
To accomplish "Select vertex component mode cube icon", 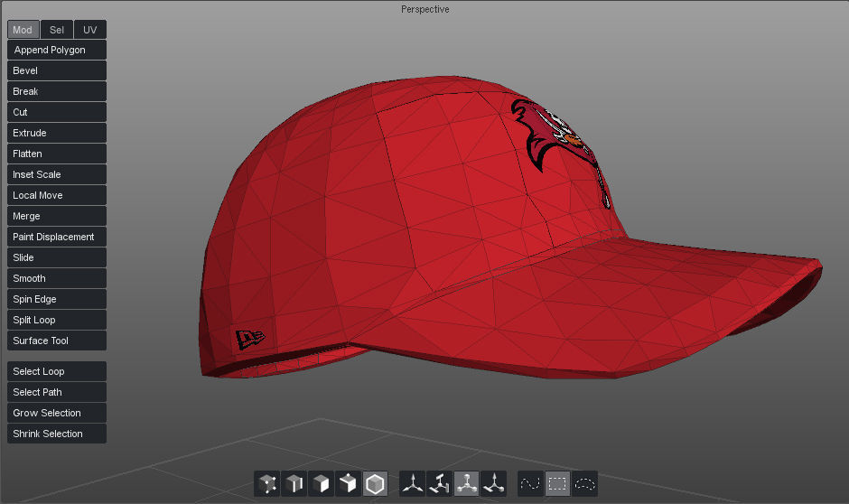I will coord(267,484).
